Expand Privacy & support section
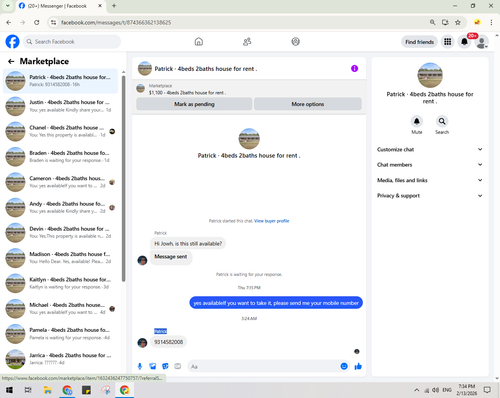The width and height of the screenshot is (500, 398). coord(430,196)
